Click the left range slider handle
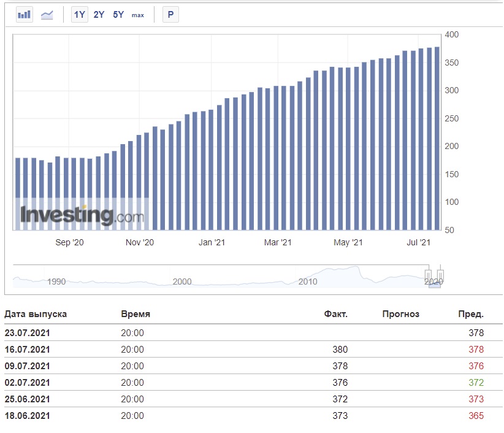504x433 pixels. point(428,275)
